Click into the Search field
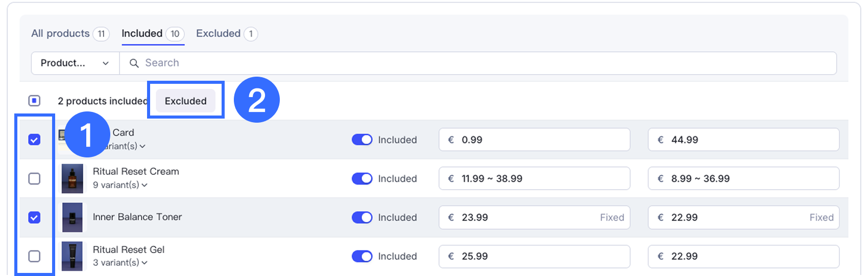This screenshot has height=276, width=868. pos(460,63)
